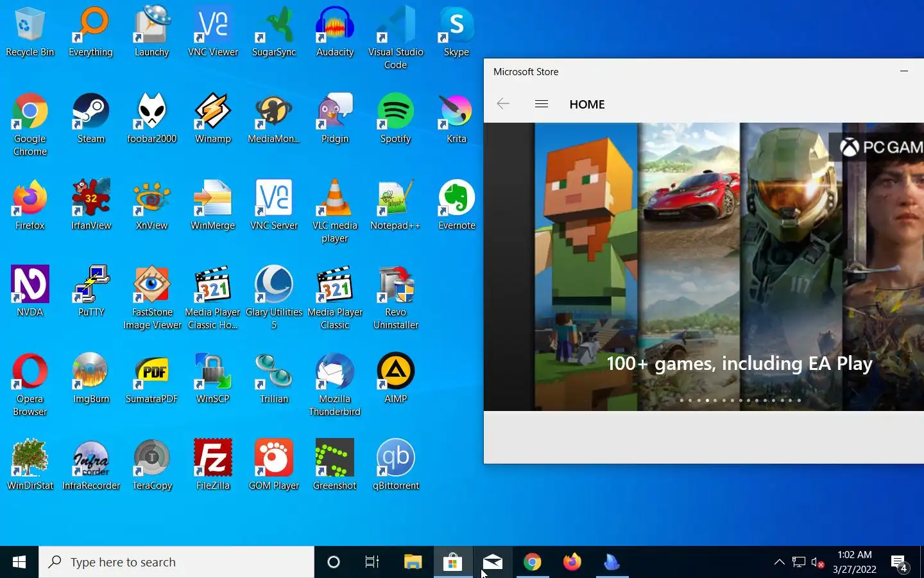Open the Trillian desktop shortcut
This screenshot has width=924, height=578.
pyautogui.click(x=274, y=380)
